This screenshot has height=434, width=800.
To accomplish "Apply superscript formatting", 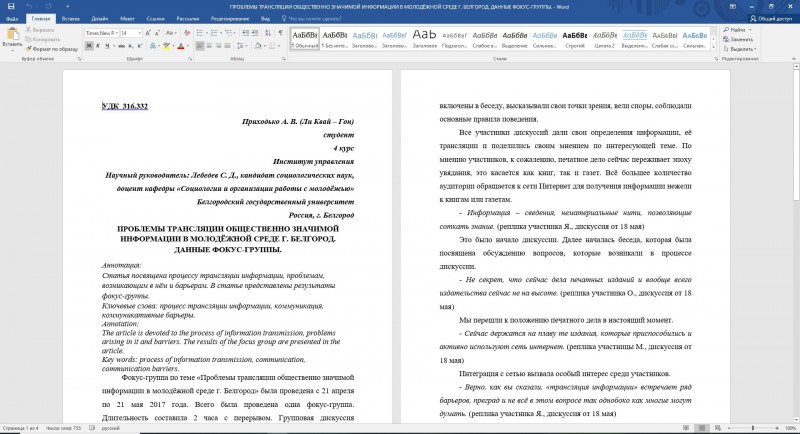I will click(x=140, y=46).
